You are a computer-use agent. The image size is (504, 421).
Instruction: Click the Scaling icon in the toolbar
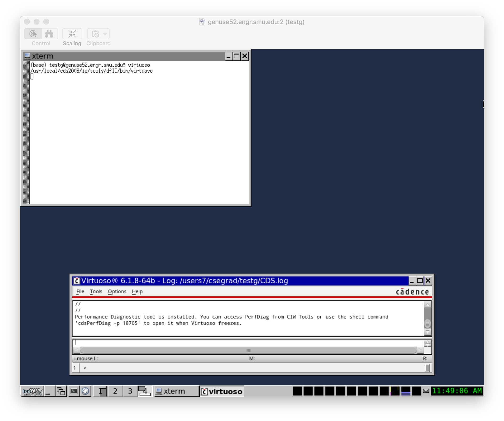[72, 34]
